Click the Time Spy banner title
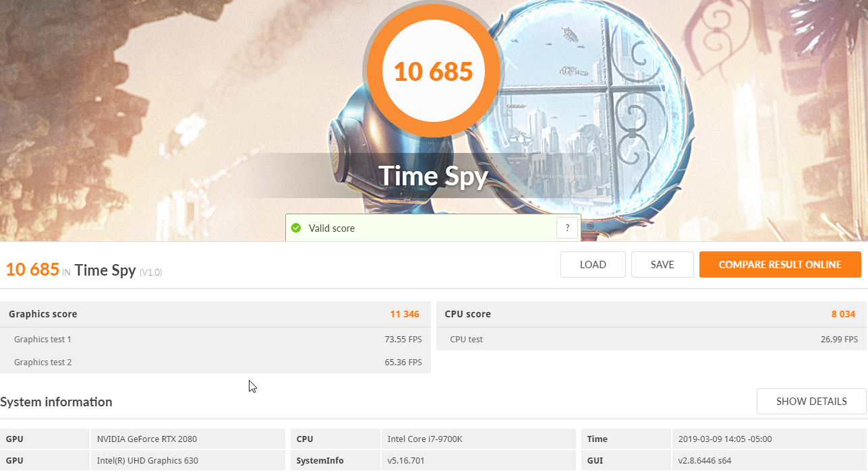 pos(433,176)
